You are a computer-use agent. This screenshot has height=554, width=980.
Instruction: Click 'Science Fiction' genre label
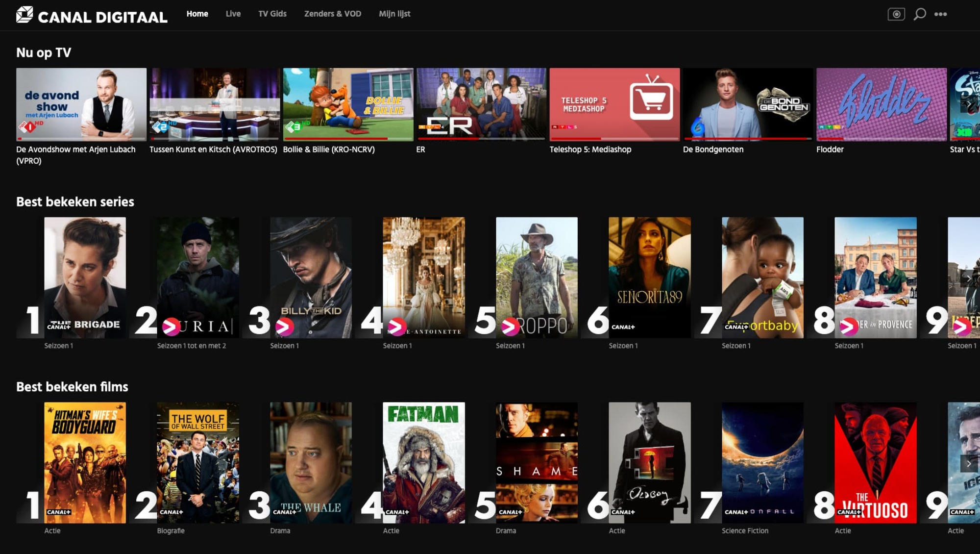click(745, 530)
